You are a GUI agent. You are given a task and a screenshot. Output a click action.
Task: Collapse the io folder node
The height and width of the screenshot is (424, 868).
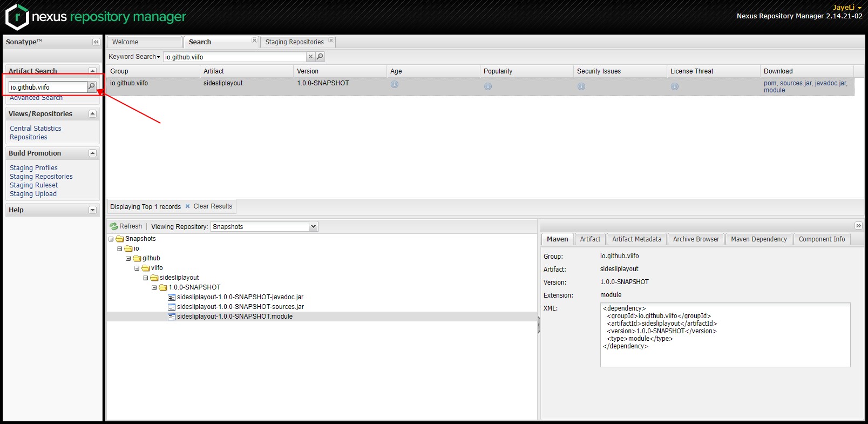120,248
